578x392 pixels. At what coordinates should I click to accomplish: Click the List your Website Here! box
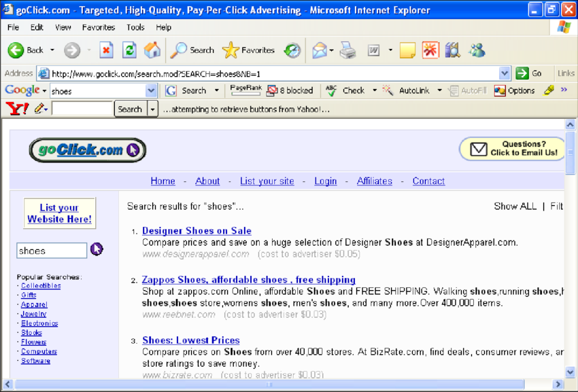click(59, 213)
